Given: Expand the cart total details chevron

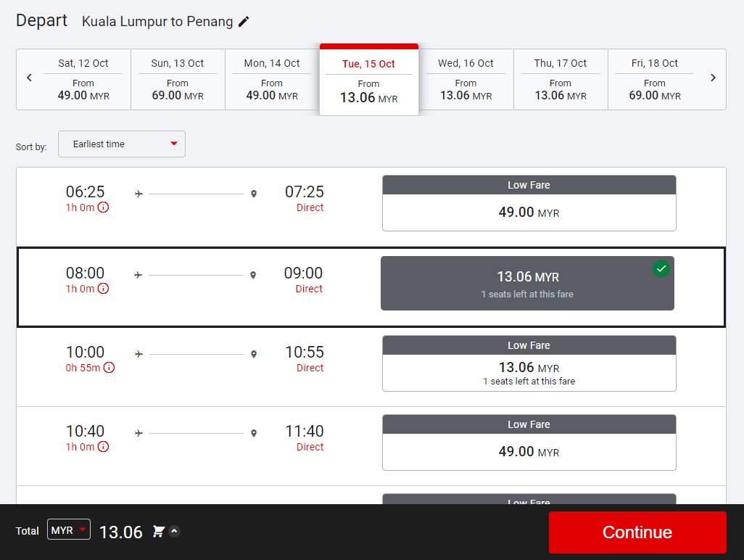Looking at the screenshot, I should tap(174, 532).
